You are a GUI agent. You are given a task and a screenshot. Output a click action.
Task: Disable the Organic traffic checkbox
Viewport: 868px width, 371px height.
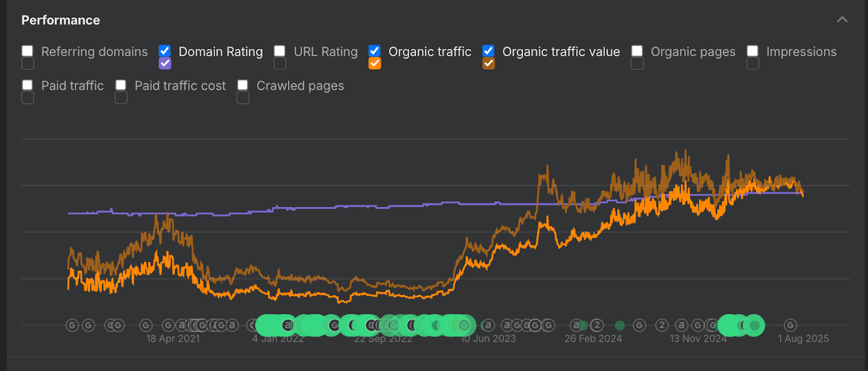pyautogui.click(x=374, y=51)
